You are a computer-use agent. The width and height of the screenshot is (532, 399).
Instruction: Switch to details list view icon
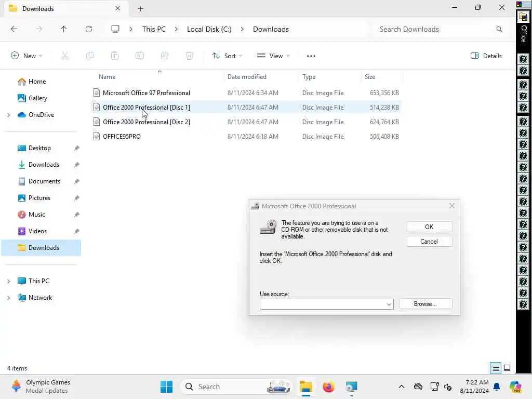(x=496, y=368)
